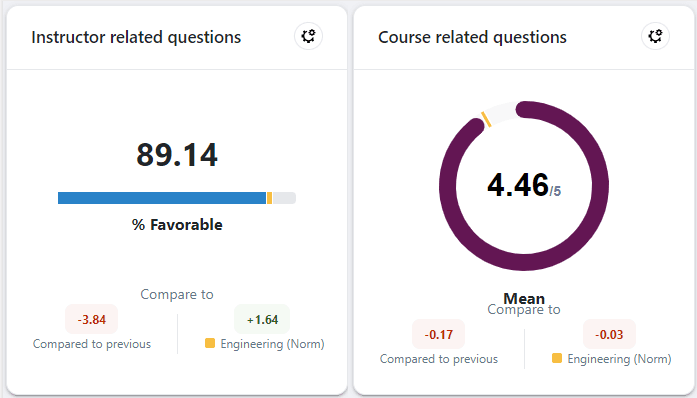Click Course related questions title
Screen dimensions: 697x398
coord(472,37)
